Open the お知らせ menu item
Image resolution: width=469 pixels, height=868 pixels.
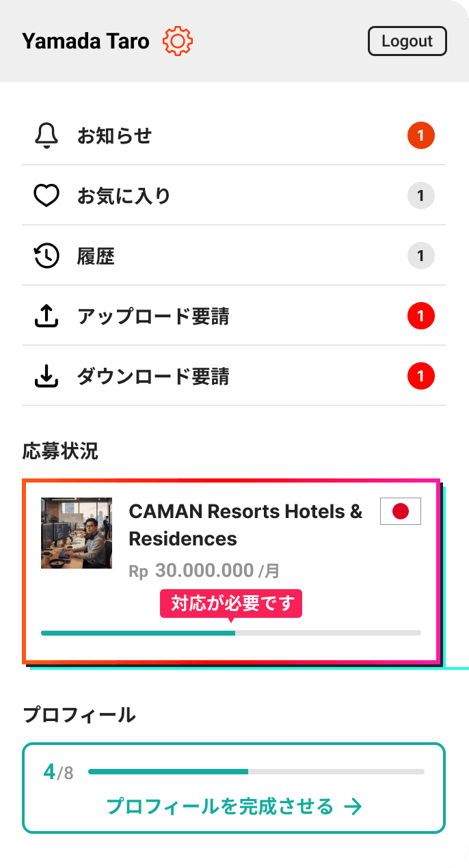[234, 136]
